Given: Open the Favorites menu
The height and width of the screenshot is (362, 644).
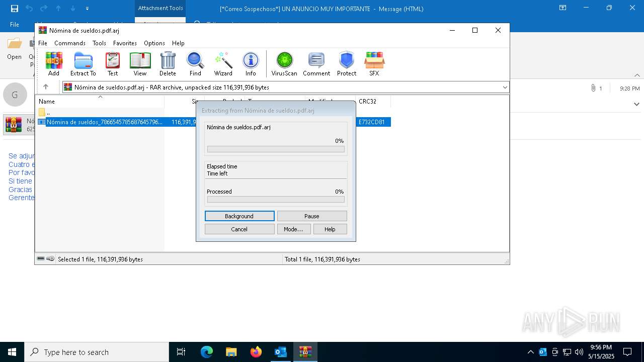Looking at the screenshot, I should tap(125, 43).
